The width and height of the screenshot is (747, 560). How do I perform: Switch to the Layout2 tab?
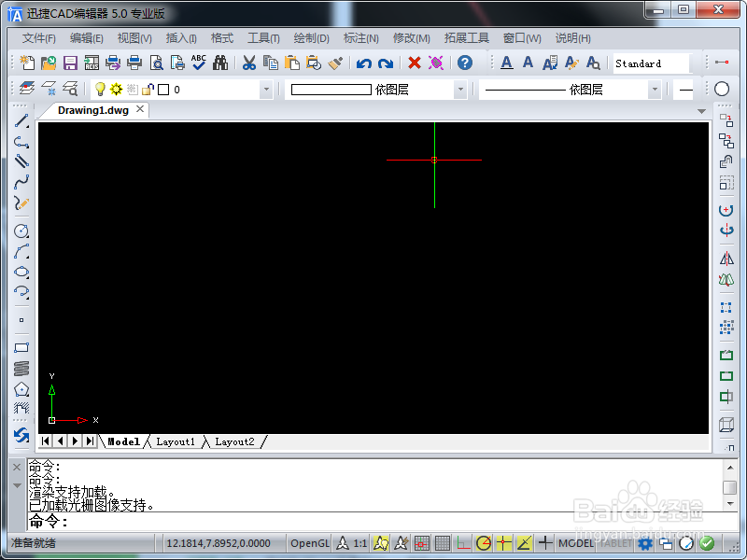235,441
